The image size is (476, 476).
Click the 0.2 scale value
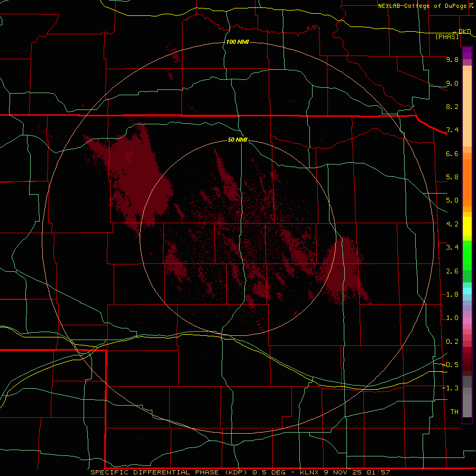pyautogui.click(x=452, y=342)
